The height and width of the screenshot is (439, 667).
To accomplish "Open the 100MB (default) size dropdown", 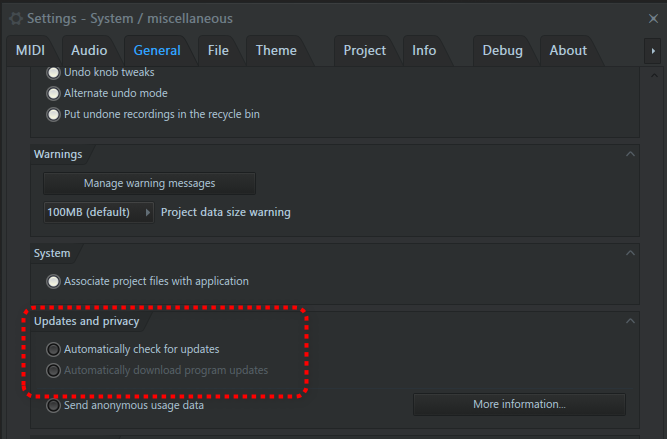I will (x=98, y=212).
